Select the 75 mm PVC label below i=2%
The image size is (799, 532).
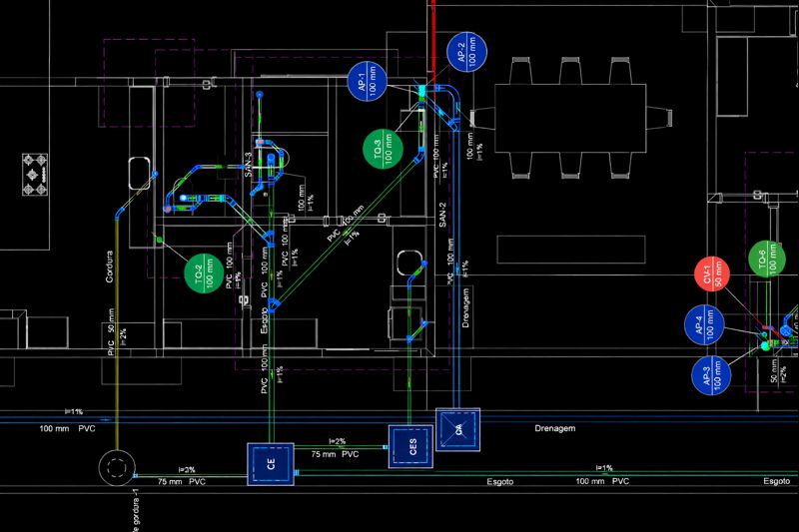[337, 453]
